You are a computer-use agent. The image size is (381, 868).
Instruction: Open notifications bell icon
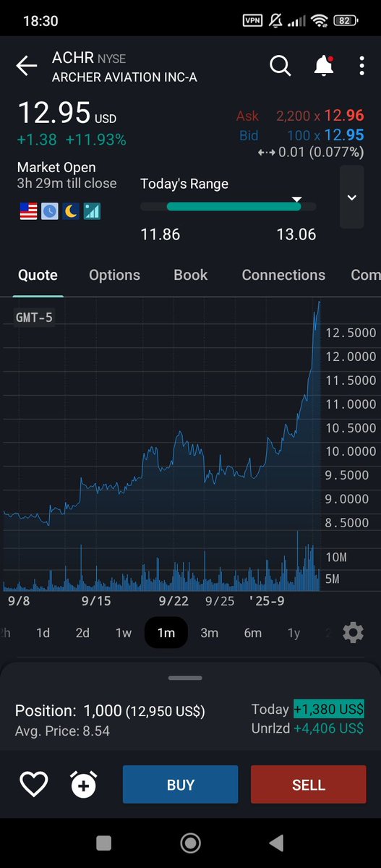(x=324, y=66)
